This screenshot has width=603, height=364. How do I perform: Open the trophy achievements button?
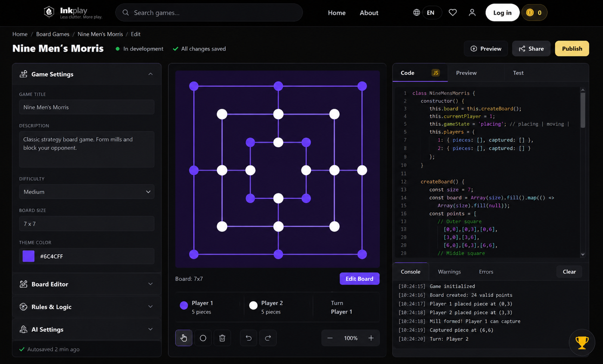pyautogui.click(x=582, y=342)
